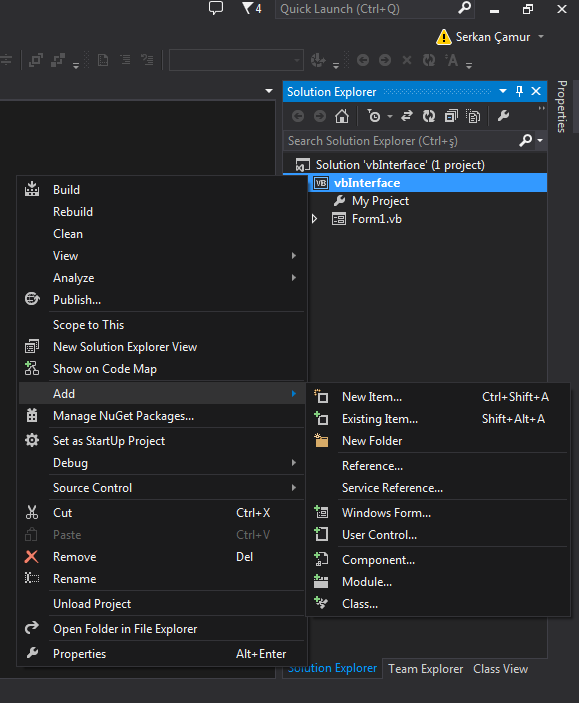579x703 pixels.
Task: Open Properties from context menu
Action: point(162,654)
